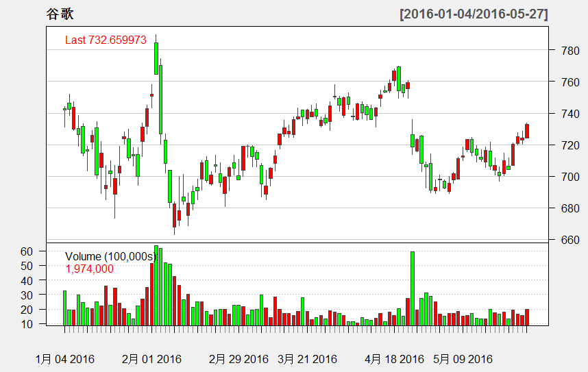Click date label '2月 29 2016'
Viewport: 588px width, 372px height.
coord(238,359)
